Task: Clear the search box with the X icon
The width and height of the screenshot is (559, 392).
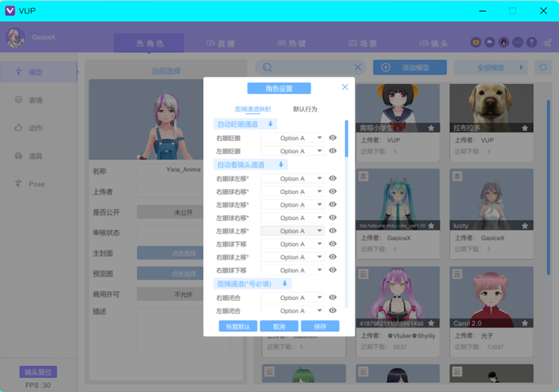Action: click(x=358, y=67)
